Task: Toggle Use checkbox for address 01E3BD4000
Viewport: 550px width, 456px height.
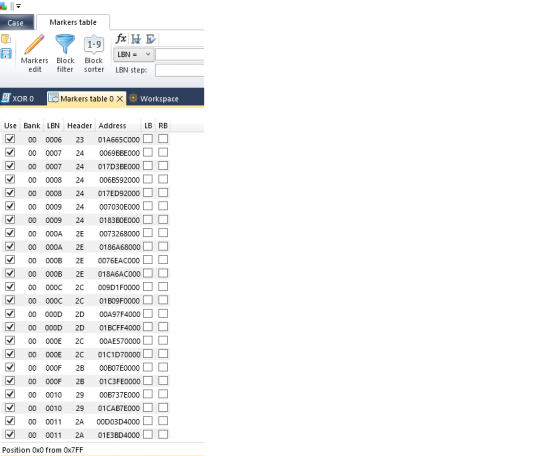Action: click(x=10, y=434)
